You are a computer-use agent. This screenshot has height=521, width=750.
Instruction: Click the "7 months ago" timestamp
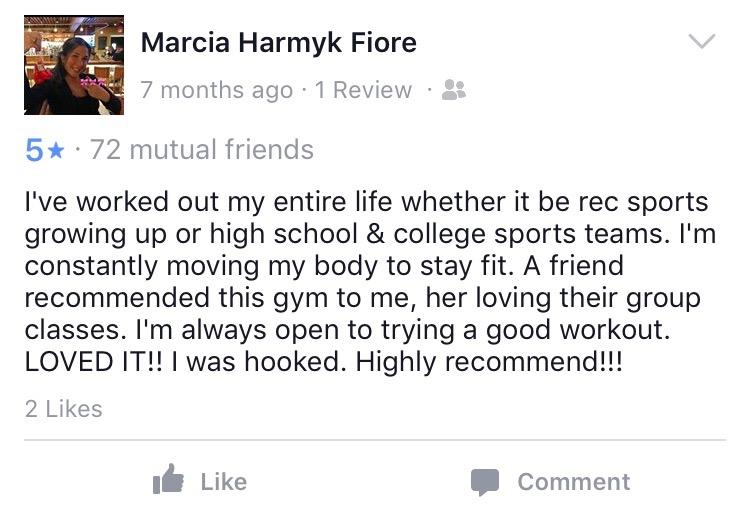click(217, 91)
